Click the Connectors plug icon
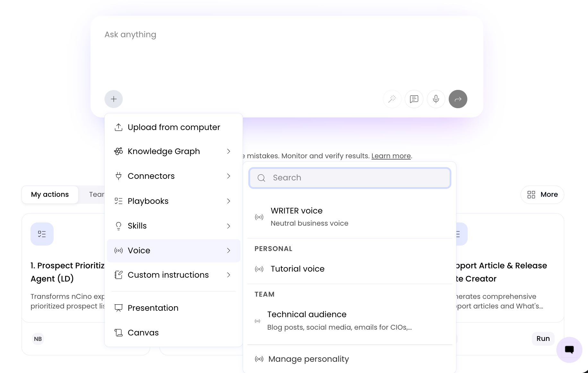 (118, 176)
